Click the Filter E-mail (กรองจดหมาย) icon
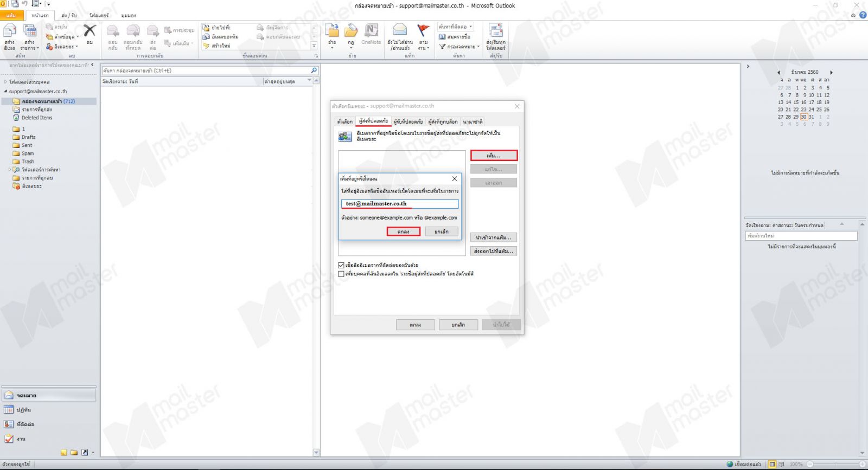Image resolution: width=868 pixels, height=470 pixels. [442, 47]
